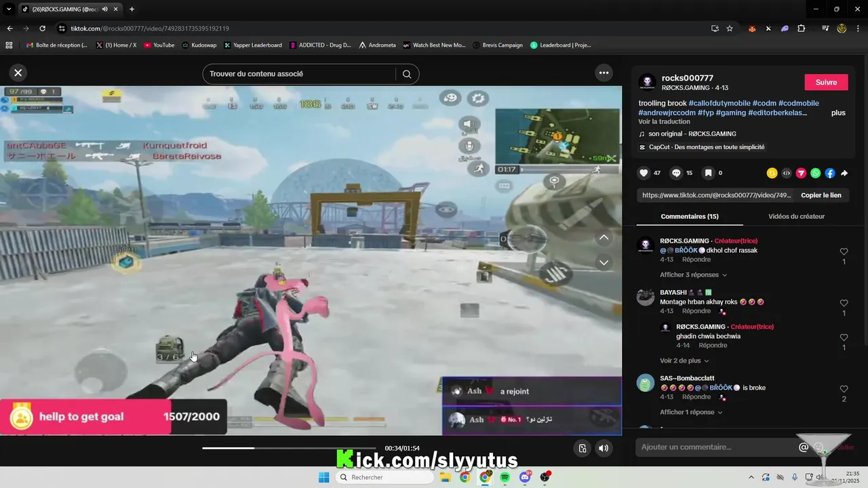Open the Windows Start menu
868x488 pixels.
tap(323, 477)
